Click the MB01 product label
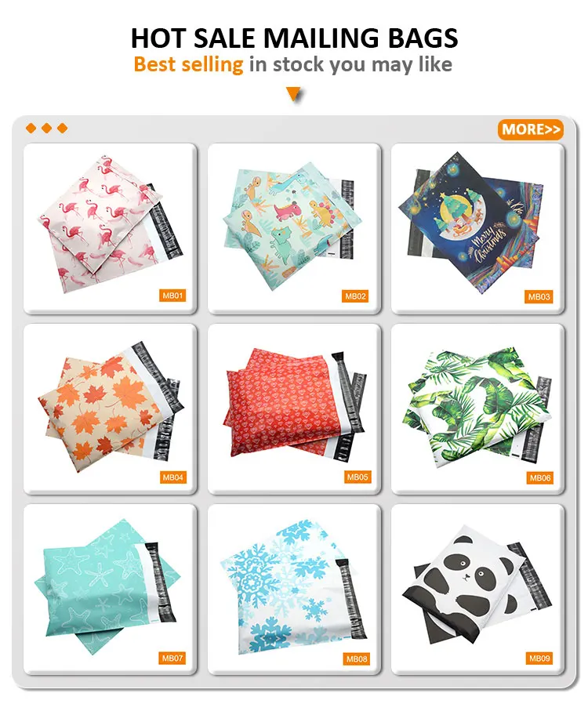 tap(172, 296)
